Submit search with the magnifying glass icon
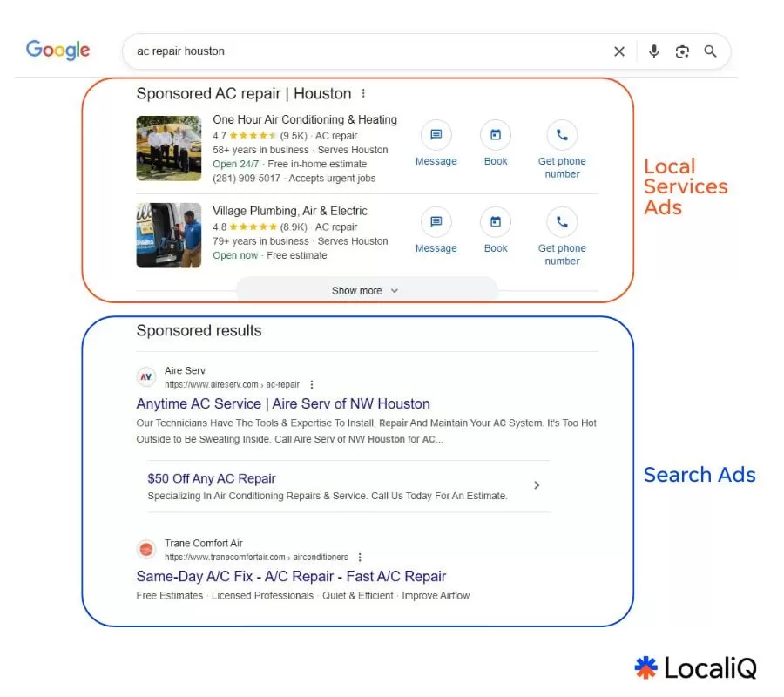This screenshot has width=784, height=697. (x=710, y=51)
